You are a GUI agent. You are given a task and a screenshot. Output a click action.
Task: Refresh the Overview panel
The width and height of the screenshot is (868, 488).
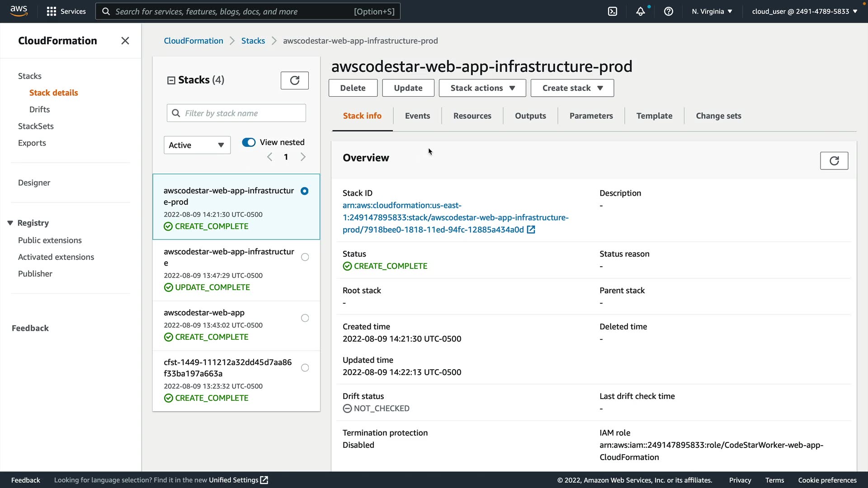point(834,160)
